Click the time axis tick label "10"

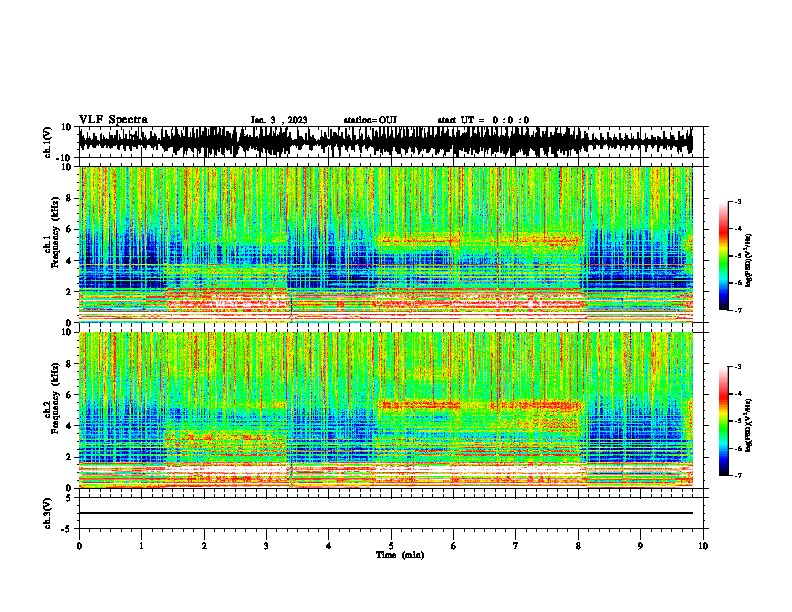pyautogui.click(x=703, y=546)
